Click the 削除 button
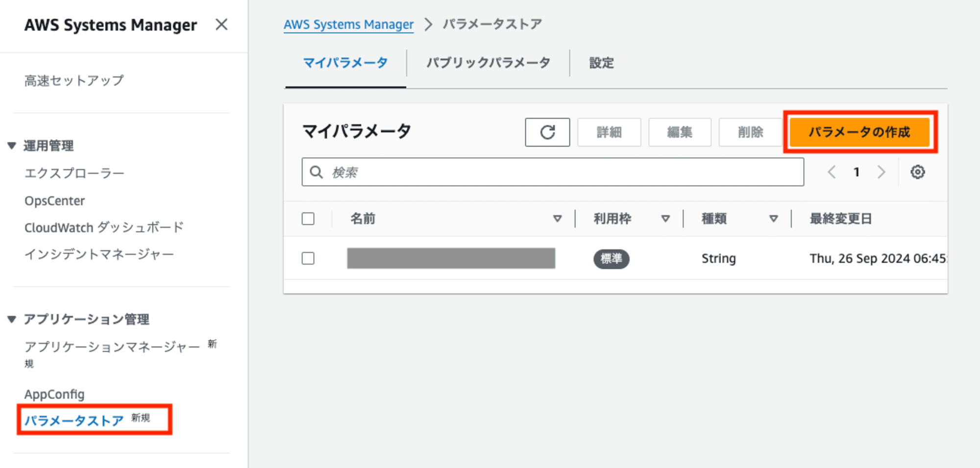 click(750, 132)
